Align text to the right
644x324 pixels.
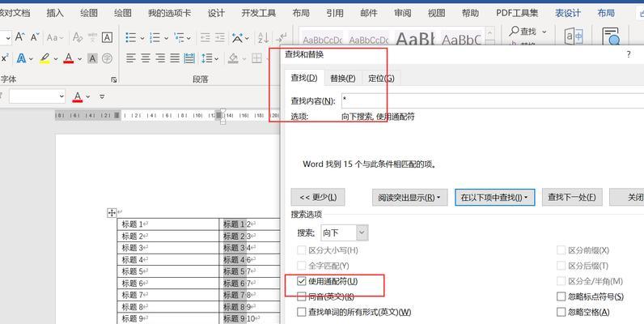pos(160,58)
